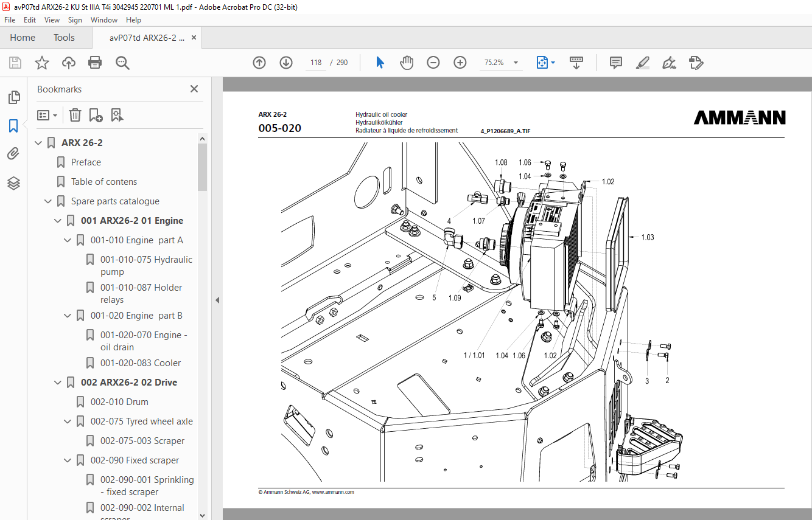Go to the next page arrow
Image resolution: width=812 pixels, height=520 pixels.
(x=286, y=63)
